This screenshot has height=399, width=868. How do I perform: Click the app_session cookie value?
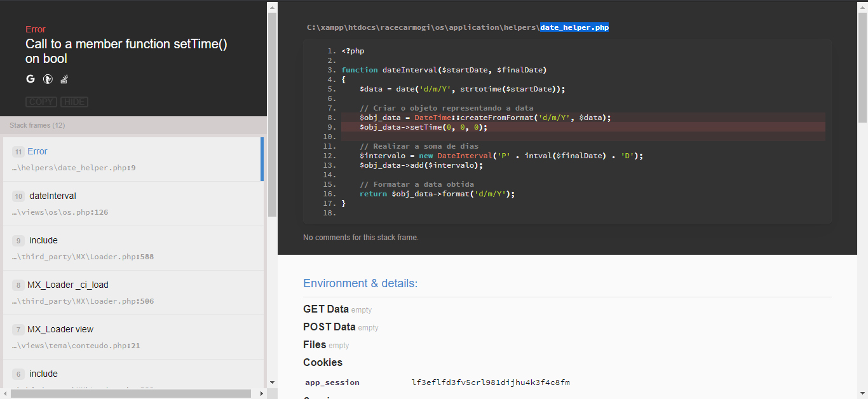point(491,382)
